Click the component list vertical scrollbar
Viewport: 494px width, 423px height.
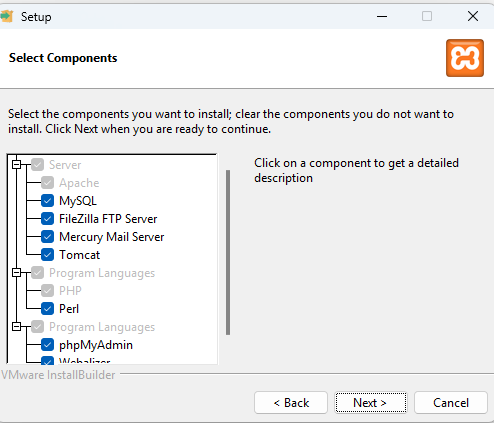[x=228, y=252]
